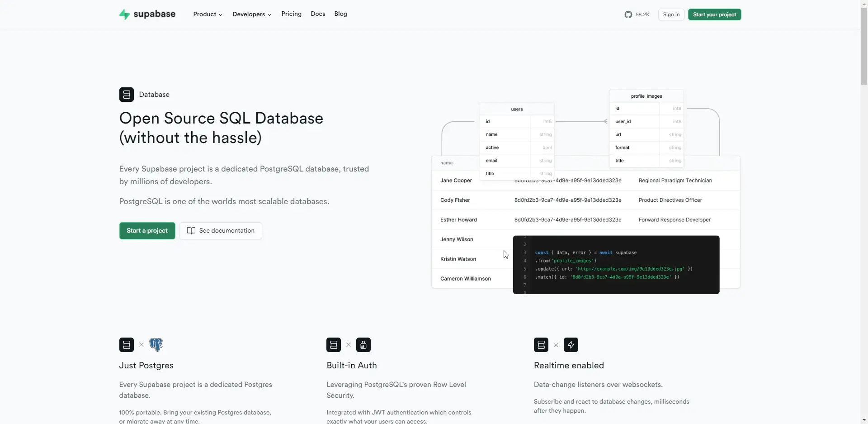Image resolution: width=868 pixels, height=424 pixels.
Task: Open See documentation
Action: pos(221,231)
